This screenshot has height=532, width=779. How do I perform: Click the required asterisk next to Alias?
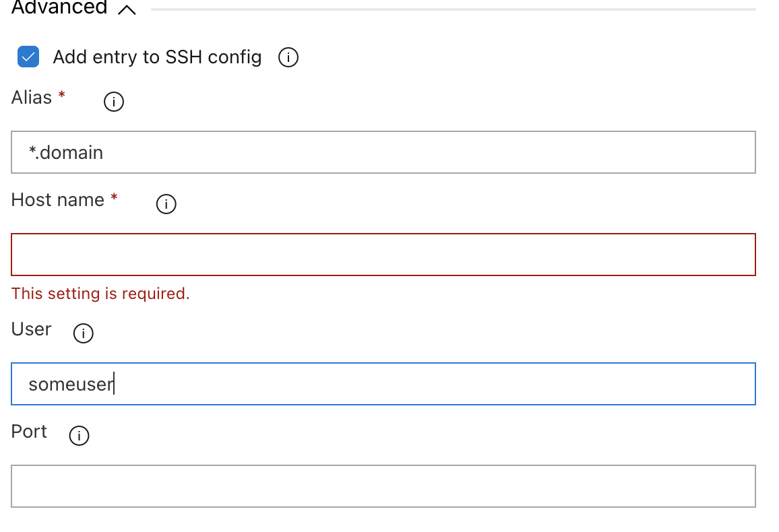tap(60, 95)
